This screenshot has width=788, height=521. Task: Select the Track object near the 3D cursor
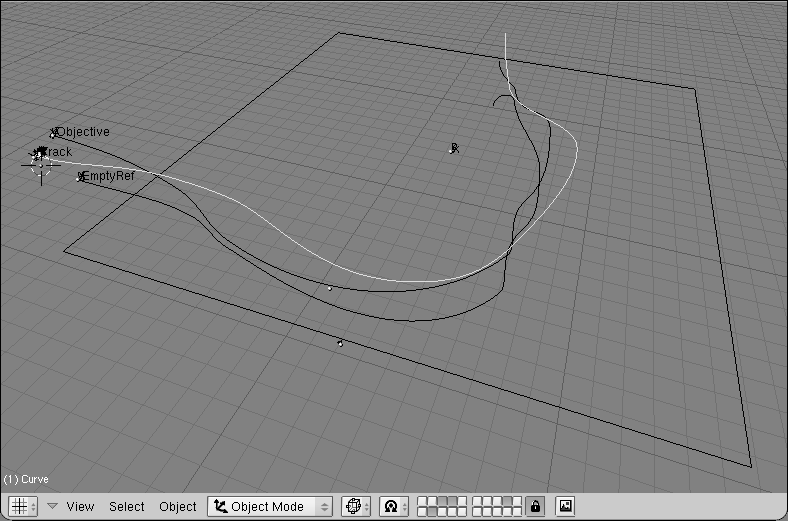pos(40,152)
